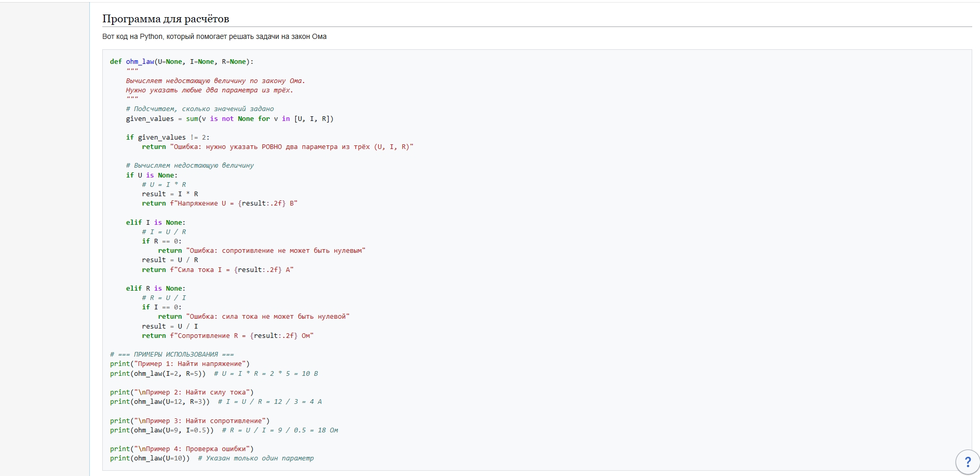The image size is (980, 476).
Task: Click the help question mark button
Action: point(967,461)
